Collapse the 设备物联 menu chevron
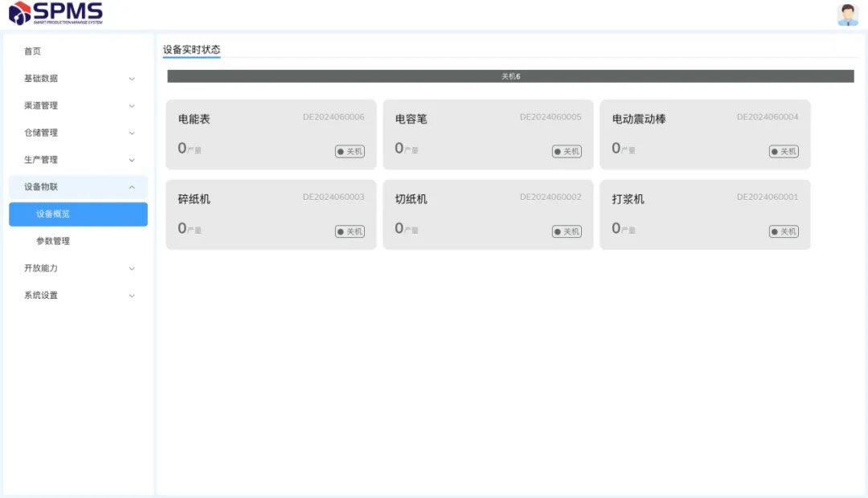 point(132,187)
